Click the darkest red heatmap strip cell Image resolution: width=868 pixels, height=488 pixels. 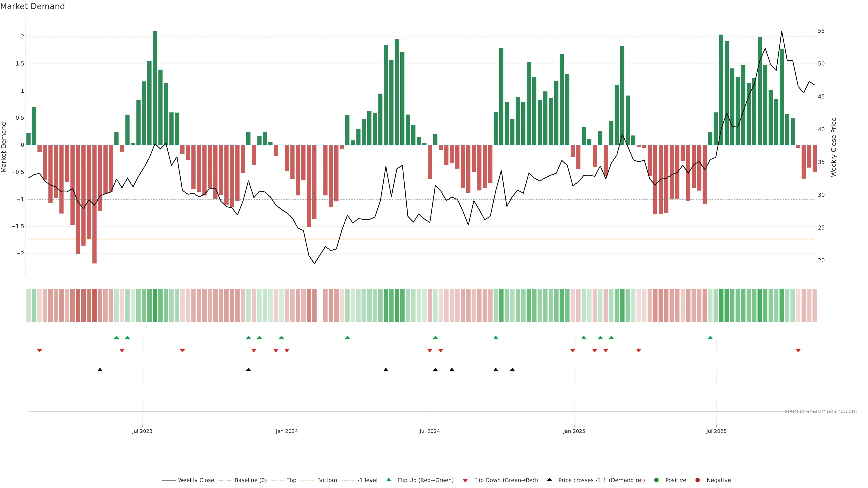(x=94, y=305)
